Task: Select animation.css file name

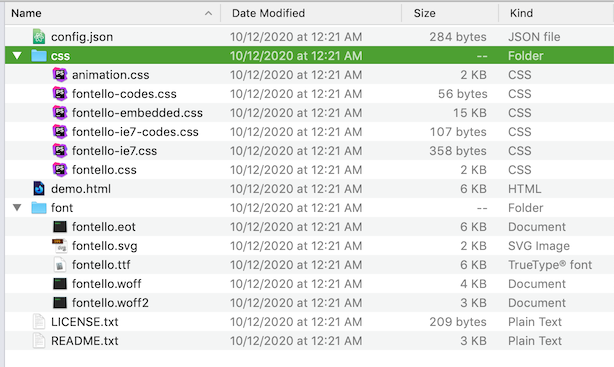Action: 110,74
